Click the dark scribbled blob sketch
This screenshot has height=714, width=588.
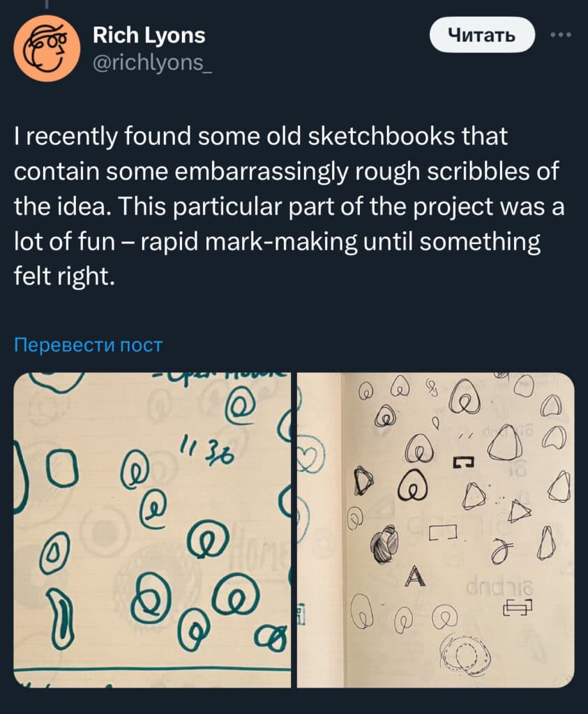pyautogui.click(x=384, y=545)
